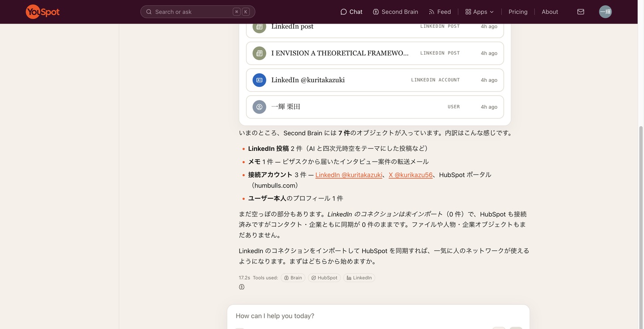Click the Feed nav RSS icon
The width and height of the screenshot is (644, 329).
[432, 12]
